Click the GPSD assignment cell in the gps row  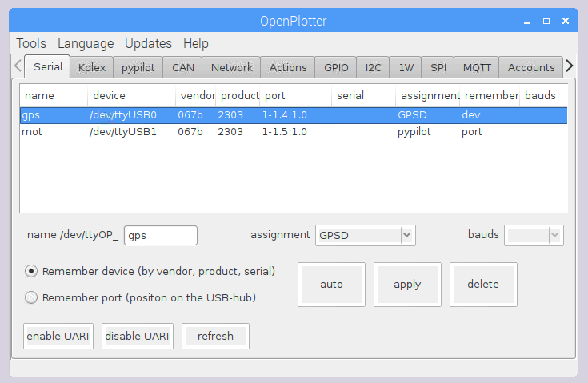(x=412, y=115)
